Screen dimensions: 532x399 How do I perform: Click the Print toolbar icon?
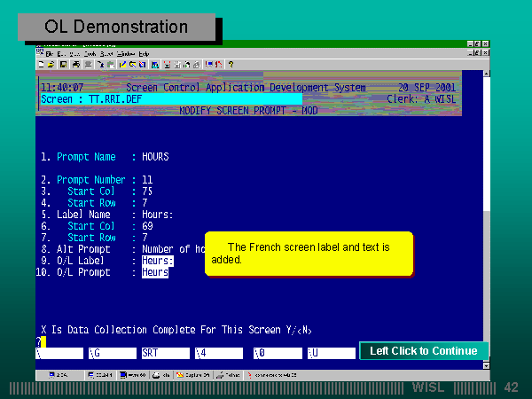tap(76, 64)
